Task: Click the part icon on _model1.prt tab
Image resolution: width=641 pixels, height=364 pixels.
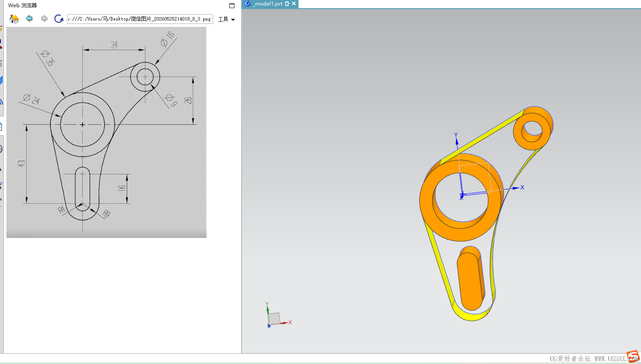Action: (x=247, y=3)
